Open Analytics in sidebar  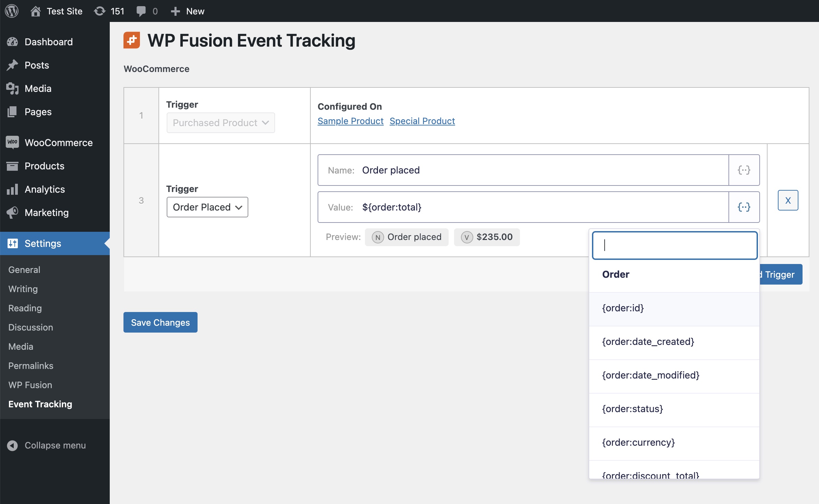(x=45, y=189)
